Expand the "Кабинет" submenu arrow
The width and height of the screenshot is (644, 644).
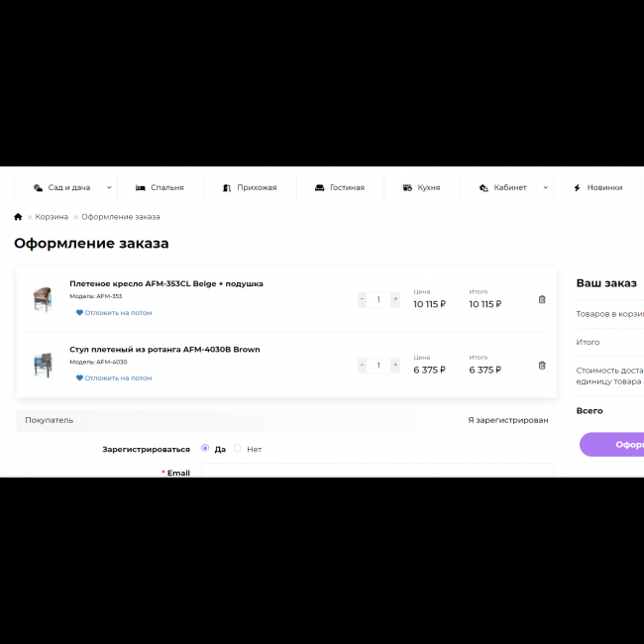545,187
